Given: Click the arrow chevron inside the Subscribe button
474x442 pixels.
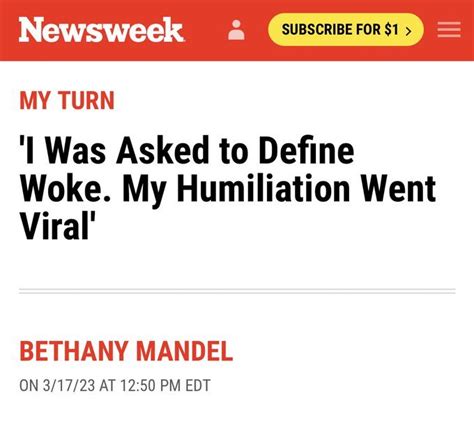Looking at the screenshot, I should pos(408,31).
